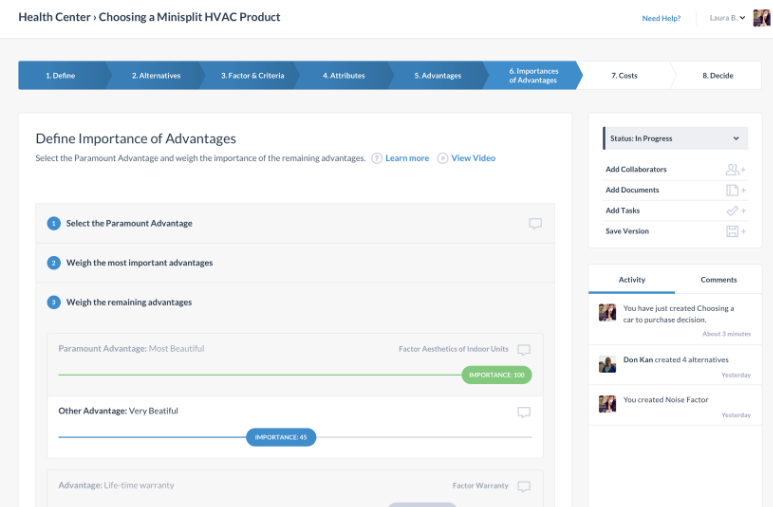Select the Activity tab
This screenshot has height=507, width=773.
(x=632, y=280)
